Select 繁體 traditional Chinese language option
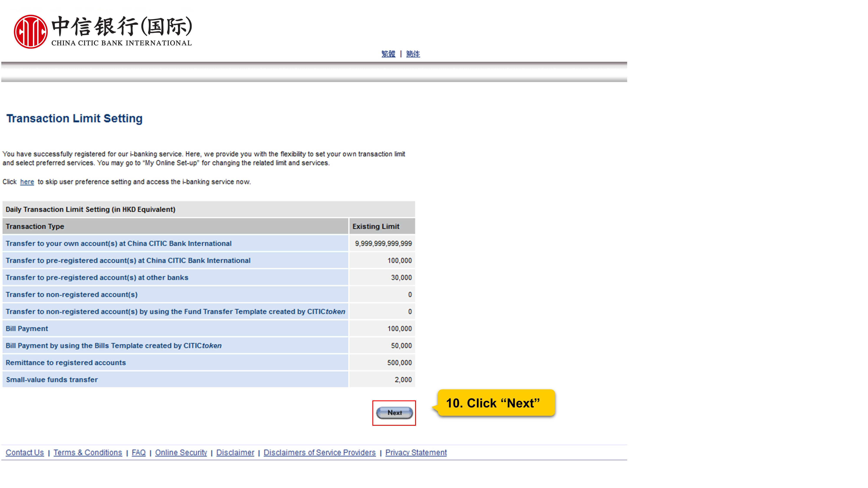868x488 pixels. coord(388,53)
